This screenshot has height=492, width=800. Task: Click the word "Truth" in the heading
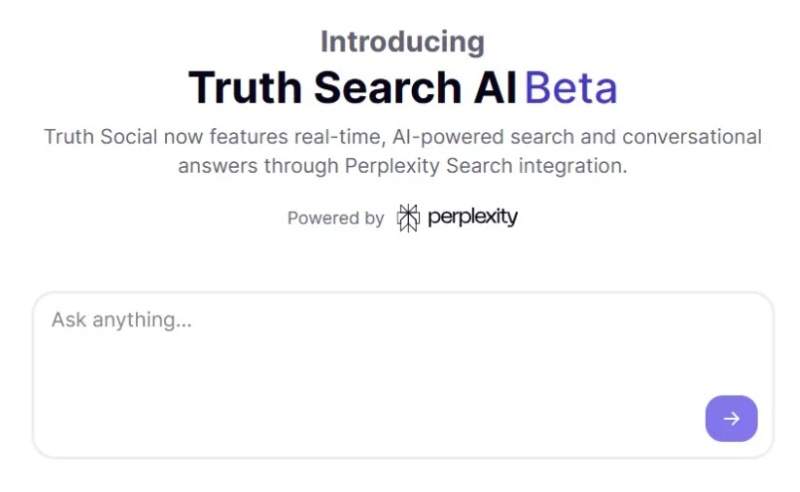[x=244, y=89]
